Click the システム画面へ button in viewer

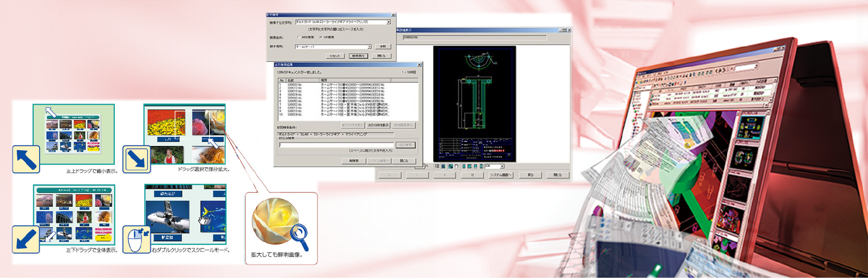click(x=501, y=175)
